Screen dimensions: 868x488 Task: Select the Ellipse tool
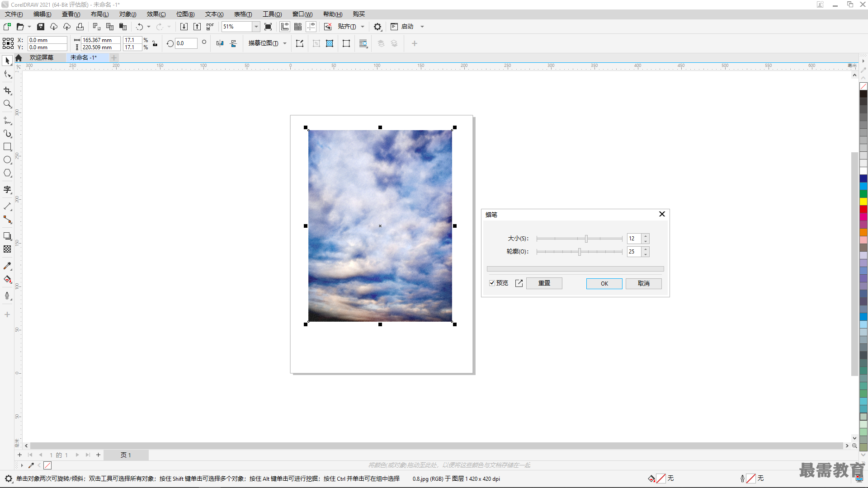tap(7, 160)
